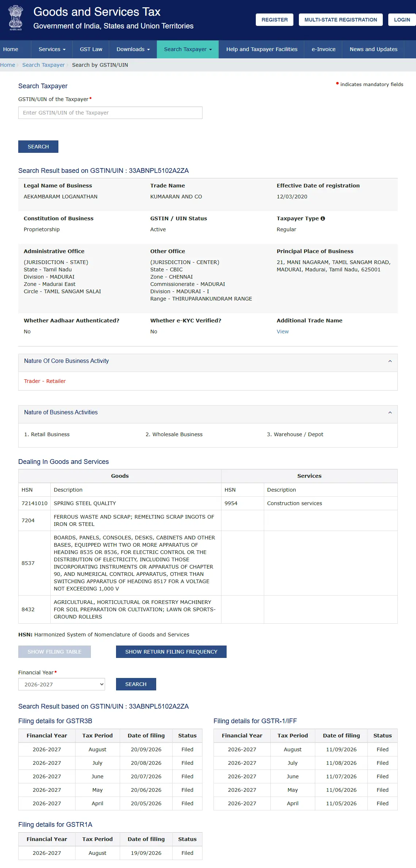Select trade name KUMAARAN AND CO
This screenshot has width=416, height=868.
(176, 197)
